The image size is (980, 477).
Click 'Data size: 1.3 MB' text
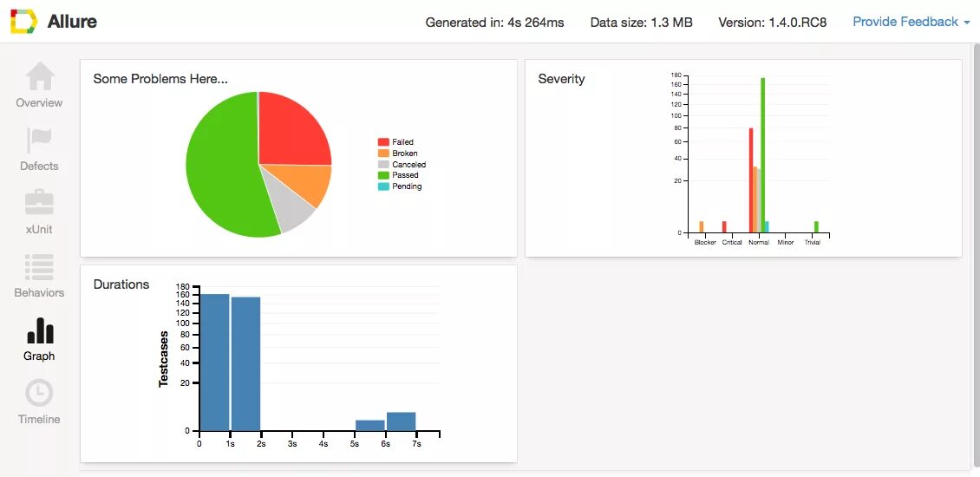(x=641, y=23)
